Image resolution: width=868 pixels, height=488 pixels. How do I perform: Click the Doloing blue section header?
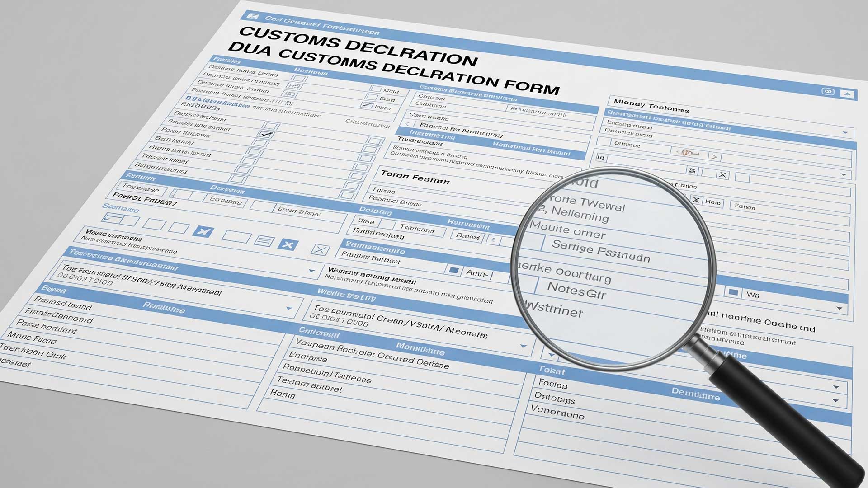(x=375, y=211)
